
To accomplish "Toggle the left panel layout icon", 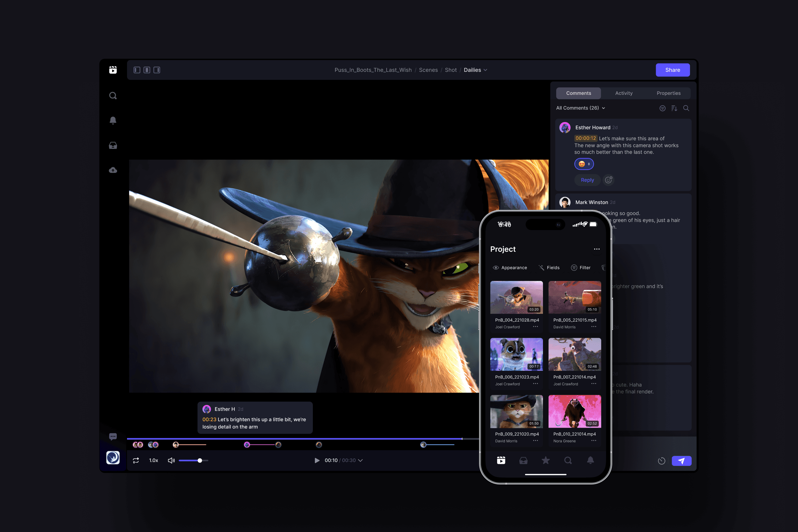I will pyautogui.click(x=137, y=70).
